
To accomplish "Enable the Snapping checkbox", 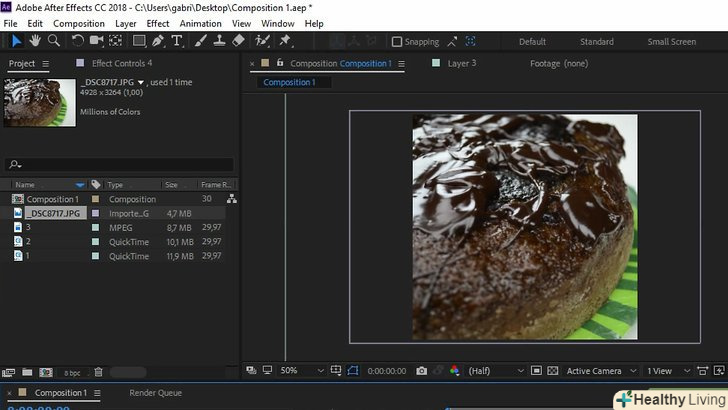I will coord(397,42).
